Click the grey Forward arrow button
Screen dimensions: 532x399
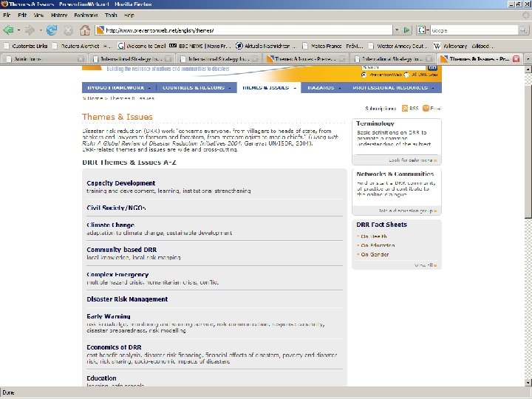30,30
